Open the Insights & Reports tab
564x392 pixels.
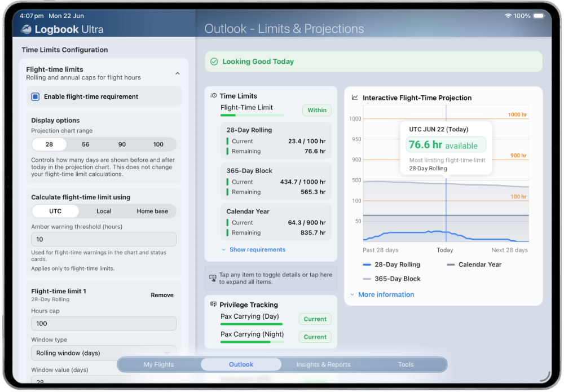pyautogui.click(x=323, y=365)
